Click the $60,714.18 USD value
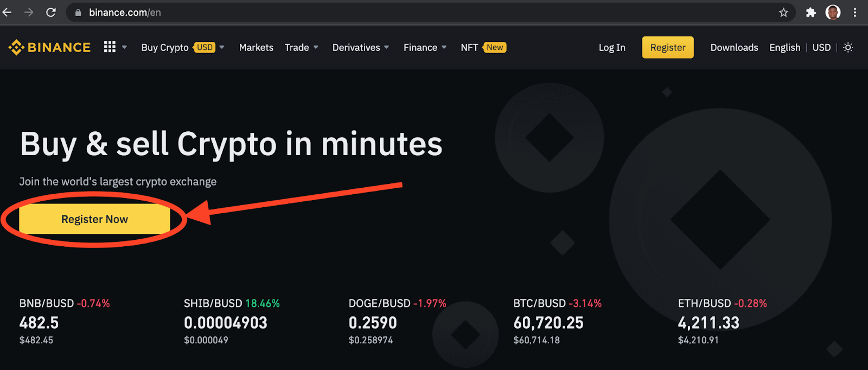 pyautogui.click(x=537, y=340)
